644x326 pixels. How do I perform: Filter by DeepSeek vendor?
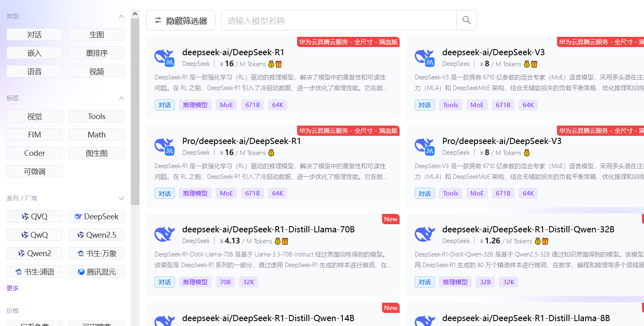[x=96, y=216]
